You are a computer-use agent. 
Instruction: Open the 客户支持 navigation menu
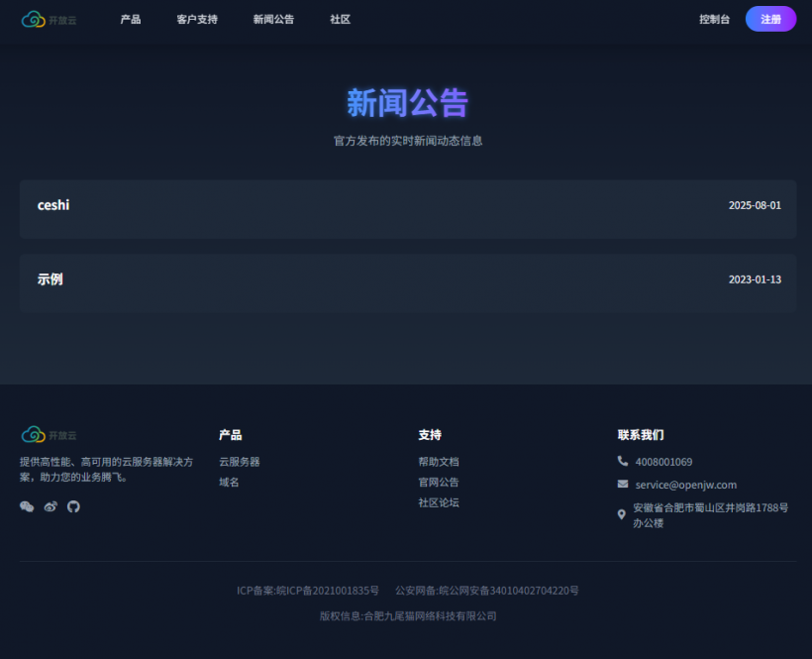197,19
